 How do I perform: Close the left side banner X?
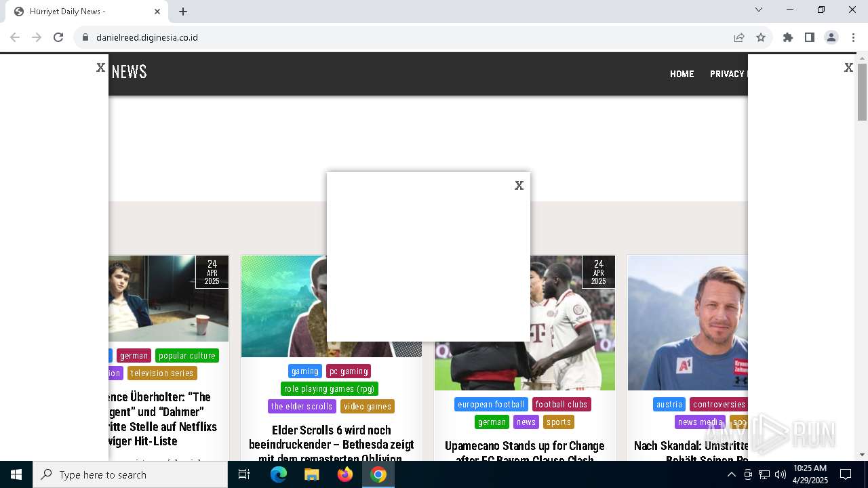100,68
